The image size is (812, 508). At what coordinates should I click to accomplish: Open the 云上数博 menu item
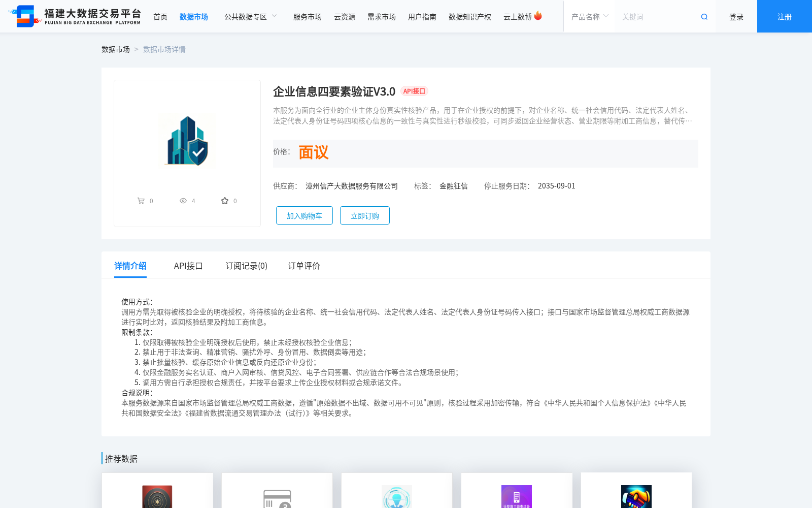tap(518, 17)
